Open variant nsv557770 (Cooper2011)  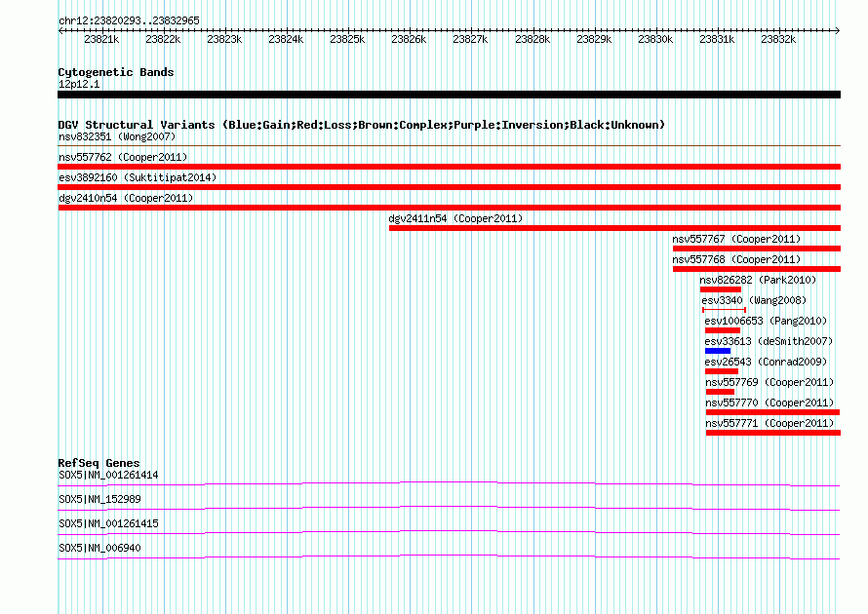pyautogui.click(x=769, y=403)
